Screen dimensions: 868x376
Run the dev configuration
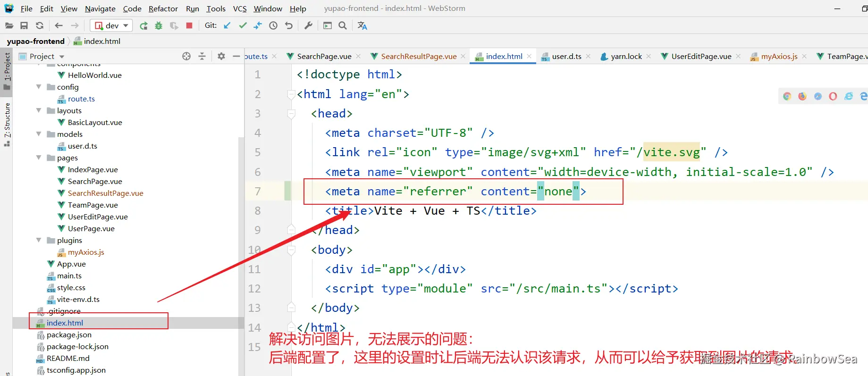[143, 25]
